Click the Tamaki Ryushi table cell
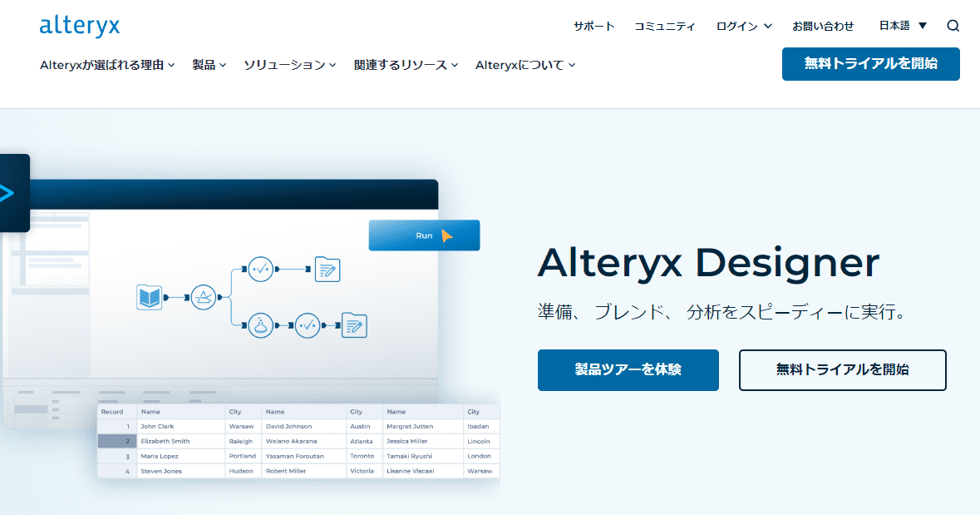Viewport: 980px width, 515px height. click(423, 456)
